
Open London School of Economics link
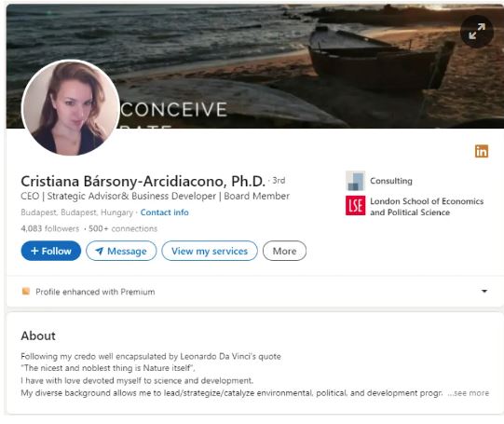427,207
